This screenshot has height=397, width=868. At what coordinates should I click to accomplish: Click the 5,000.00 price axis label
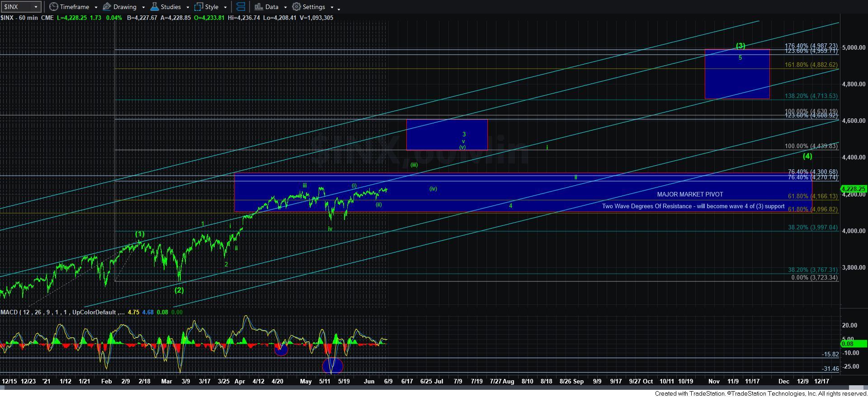click(x=853, y=47)
